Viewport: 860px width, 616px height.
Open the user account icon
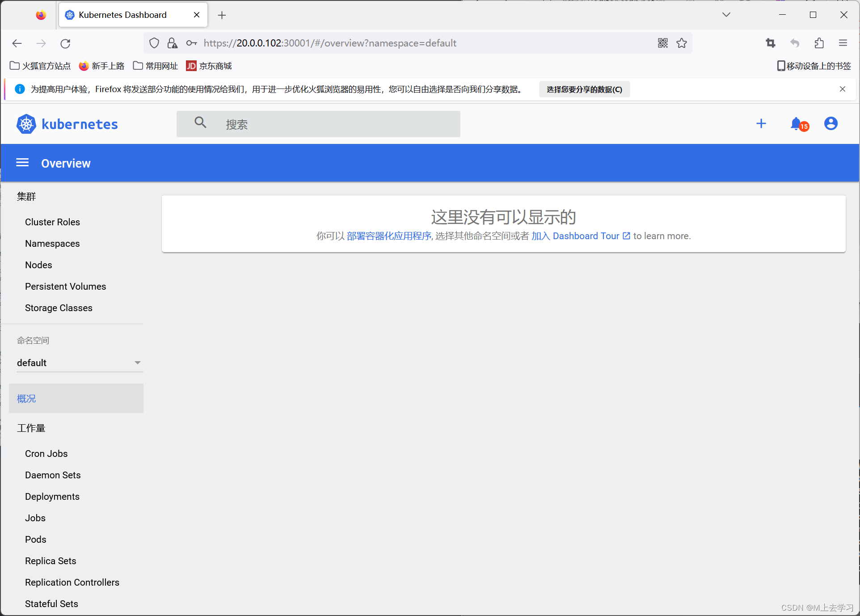coord(831,123)
